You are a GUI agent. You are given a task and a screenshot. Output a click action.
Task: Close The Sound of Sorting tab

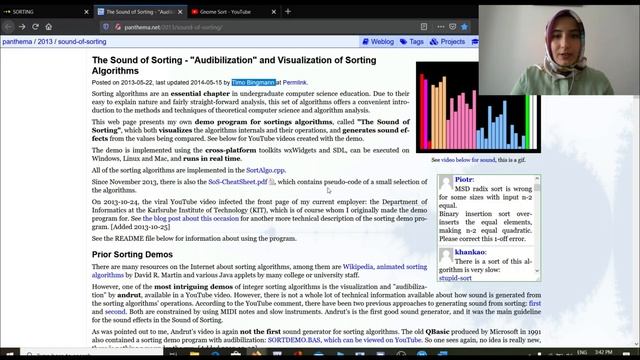click(x=180, y=12)
